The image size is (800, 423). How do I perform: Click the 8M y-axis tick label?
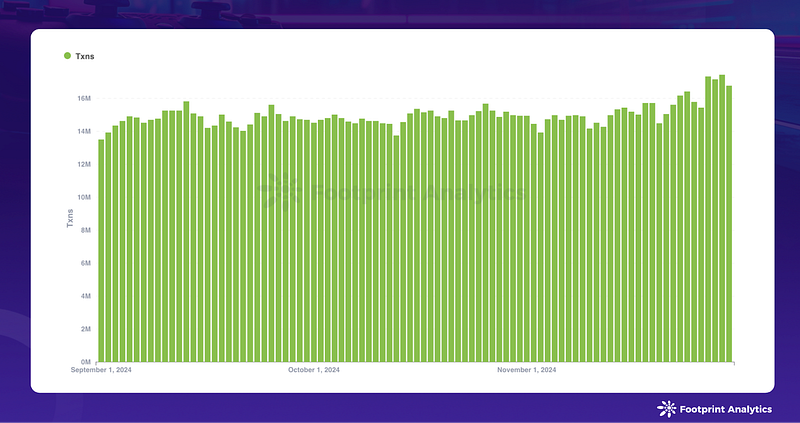pos(86,230)
